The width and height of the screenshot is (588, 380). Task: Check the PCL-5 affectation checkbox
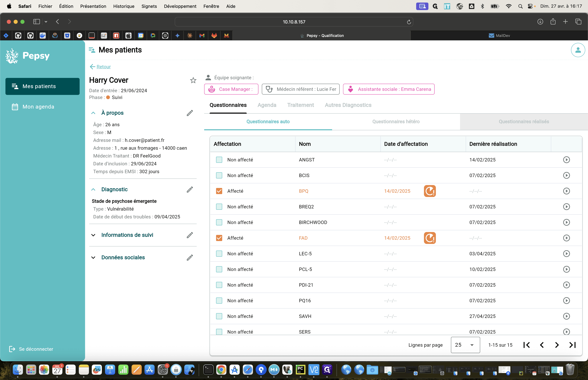pos(219,269)
